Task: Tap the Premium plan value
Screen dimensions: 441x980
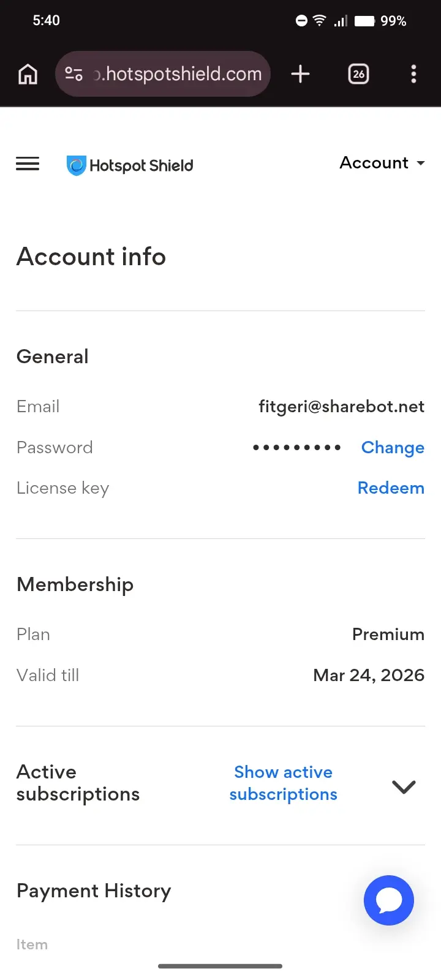Action: (x=388, y=635)
